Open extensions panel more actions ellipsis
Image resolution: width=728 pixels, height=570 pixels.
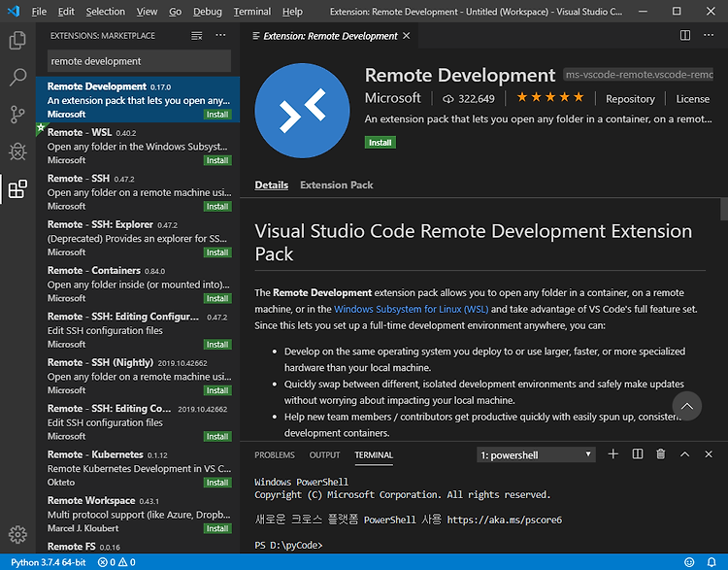point(220,35)
